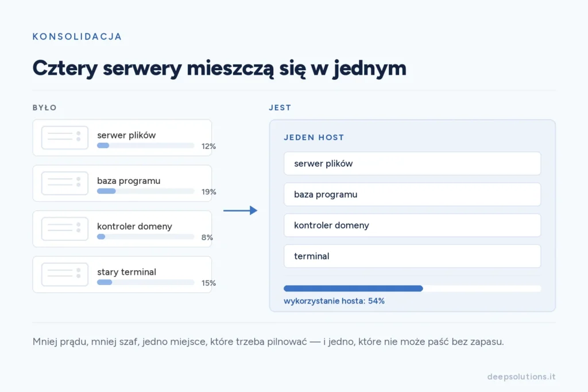Click the kontroler domeny server icon

coord(64,229)
